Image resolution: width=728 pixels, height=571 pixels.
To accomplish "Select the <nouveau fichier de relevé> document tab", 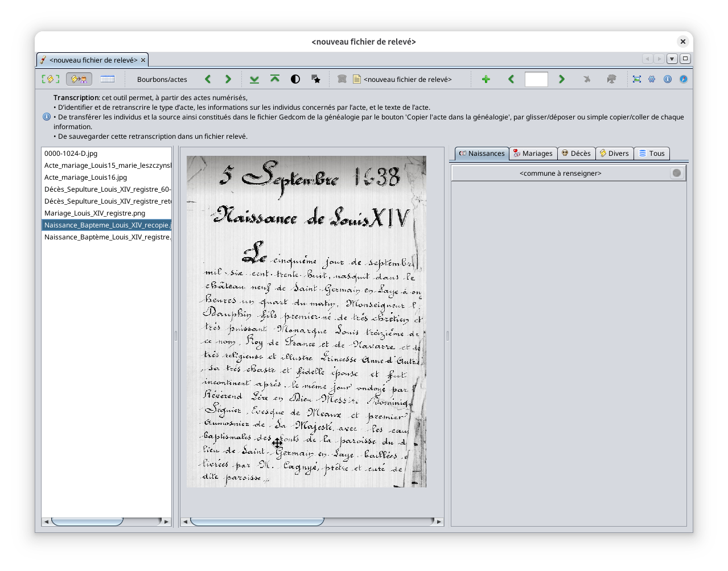I will coord(93,60).
